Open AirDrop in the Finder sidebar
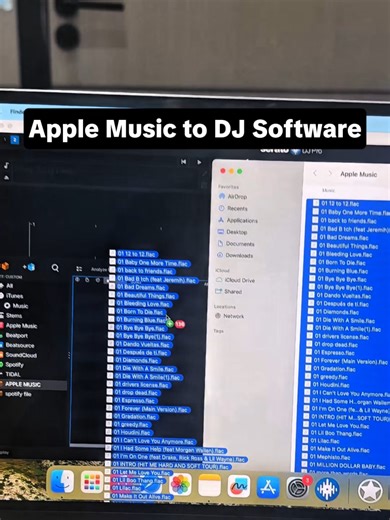The image size is (390, 520). tap(233, 196)
